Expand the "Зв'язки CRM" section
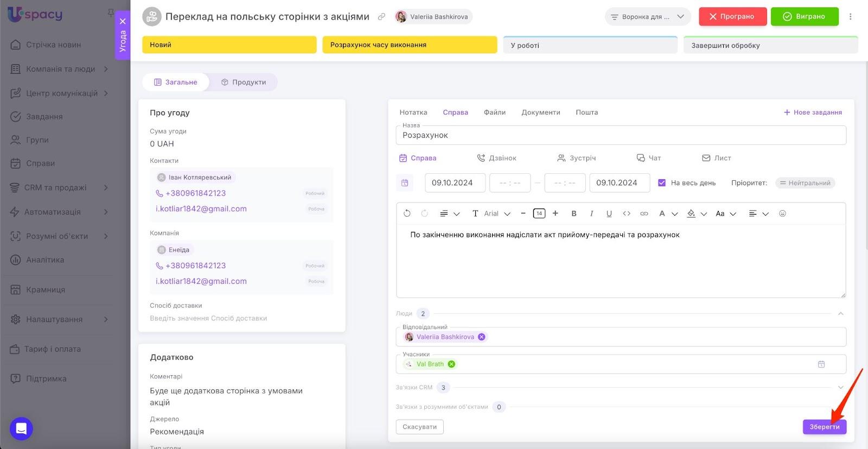868x449 pixels. point(840,387)
